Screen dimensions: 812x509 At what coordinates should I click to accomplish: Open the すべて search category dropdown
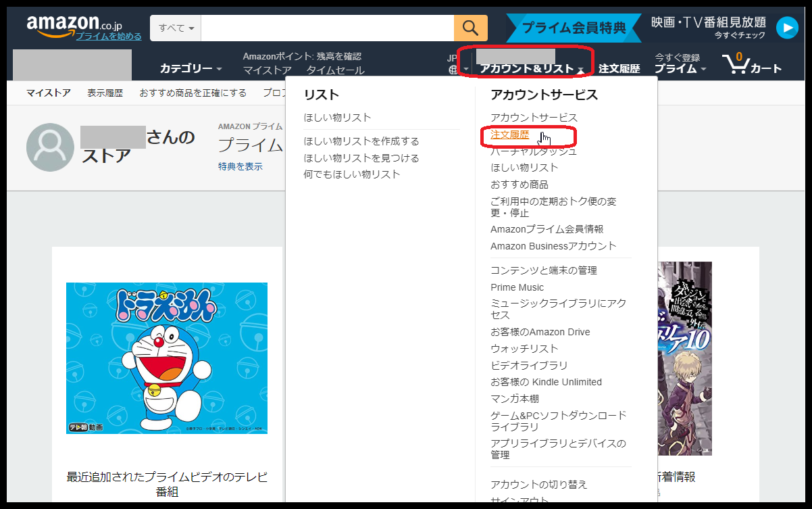coord(176,28)
